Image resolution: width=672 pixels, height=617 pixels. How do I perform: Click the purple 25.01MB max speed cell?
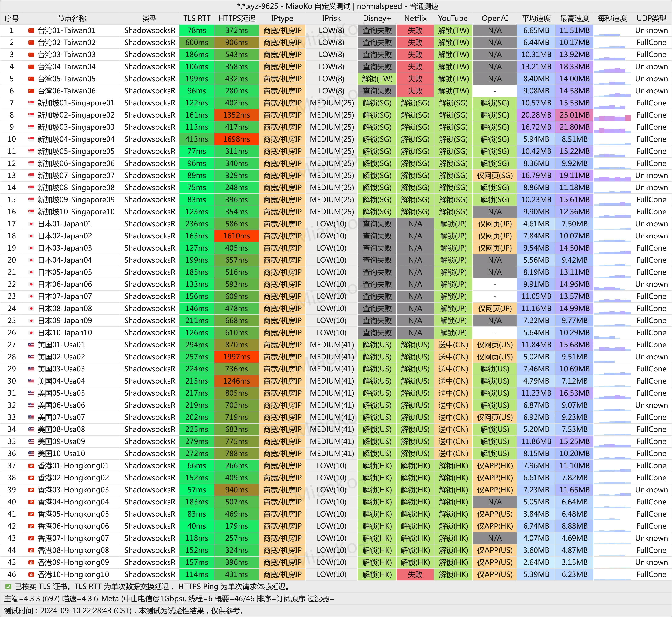[x=574, y=115]
